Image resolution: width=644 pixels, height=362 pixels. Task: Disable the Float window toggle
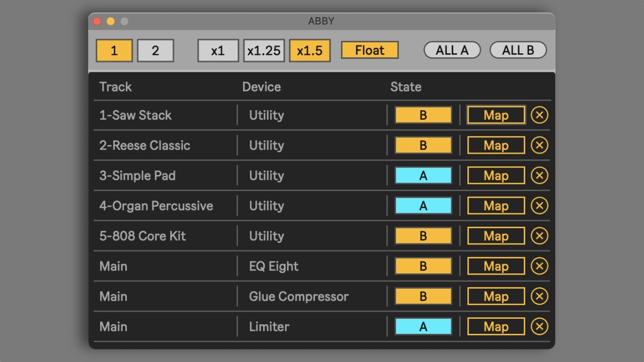tap(370, 50)
